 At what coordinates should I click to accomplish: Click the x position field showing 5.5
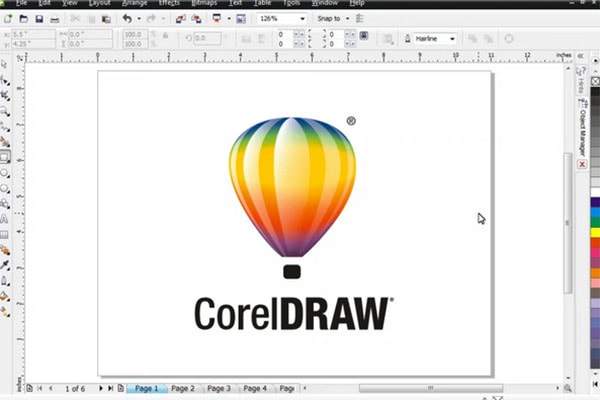(33, 34)
